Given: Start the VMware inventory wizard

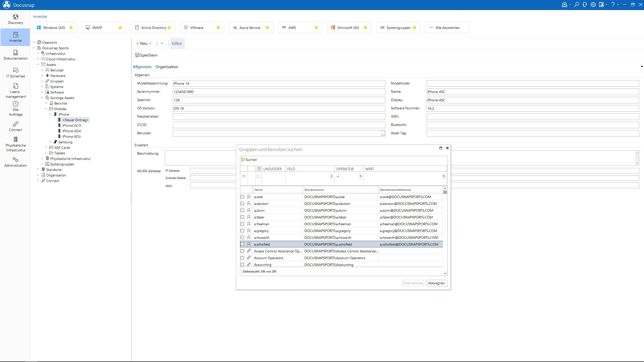Looking at the screenshot, I should (202, 28).
